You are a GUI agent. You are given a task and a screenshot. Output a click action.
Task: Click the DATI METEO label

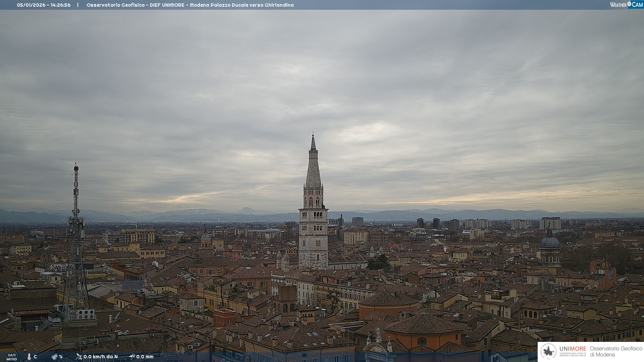pyautogui.click(x=11, y=357)
